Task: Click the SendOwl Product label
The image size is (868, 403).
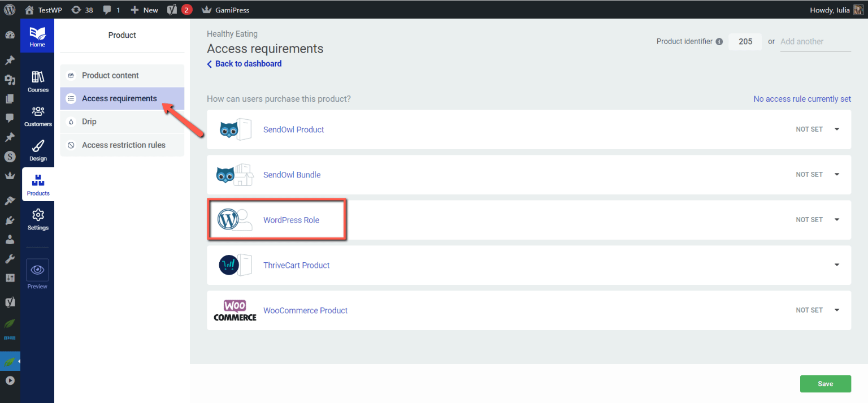Action: click(293, 129)
